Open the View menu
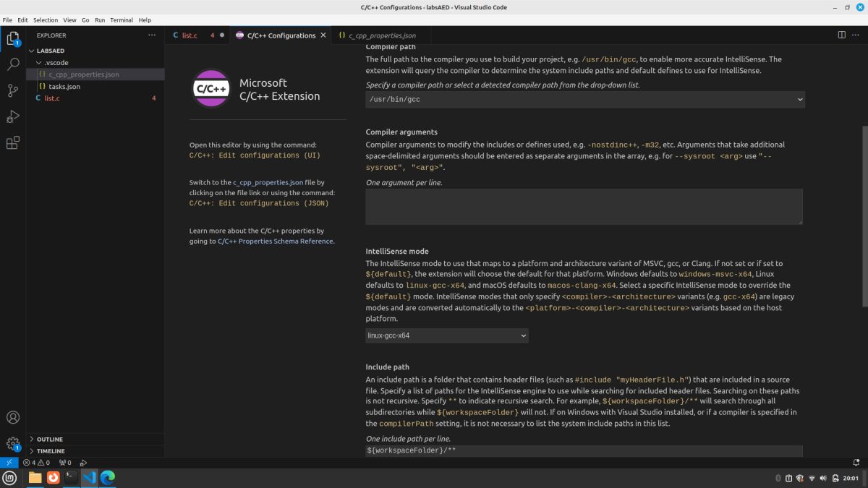The image size is (868, 488). click(x=69, y=20)
